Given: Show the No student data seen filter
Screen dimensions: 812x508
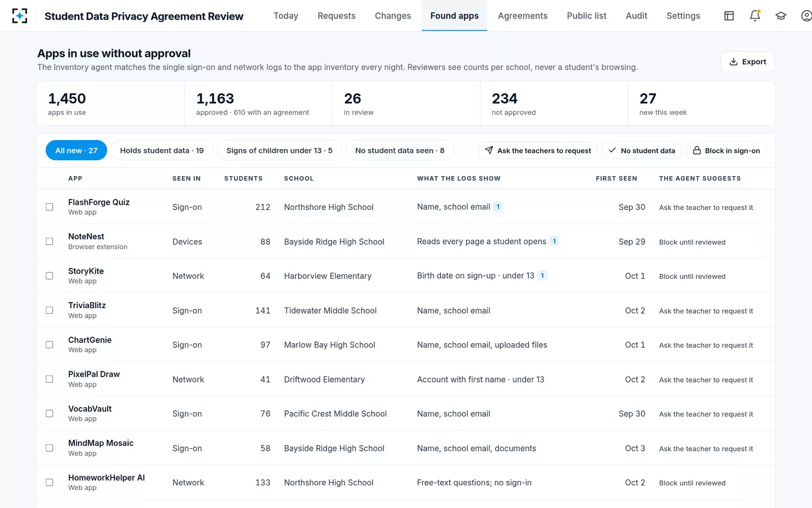Looking at the screenshot, I should tap(400, 151).
